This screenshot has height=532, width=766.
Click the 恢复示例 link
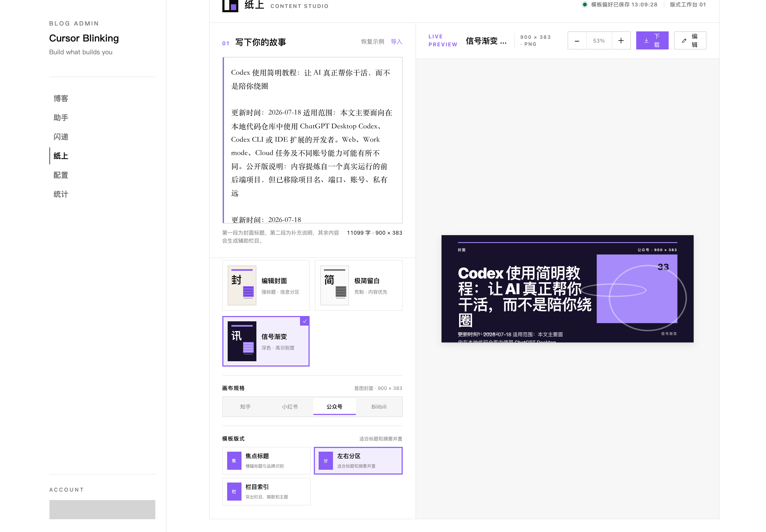coord(372,42)
